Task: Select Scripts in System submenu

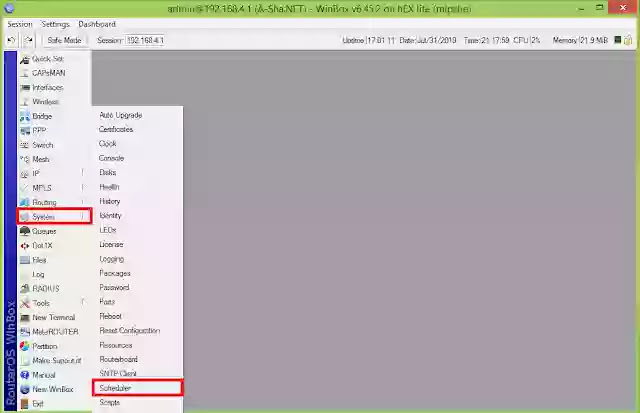Action: click(x=138, y=402)
